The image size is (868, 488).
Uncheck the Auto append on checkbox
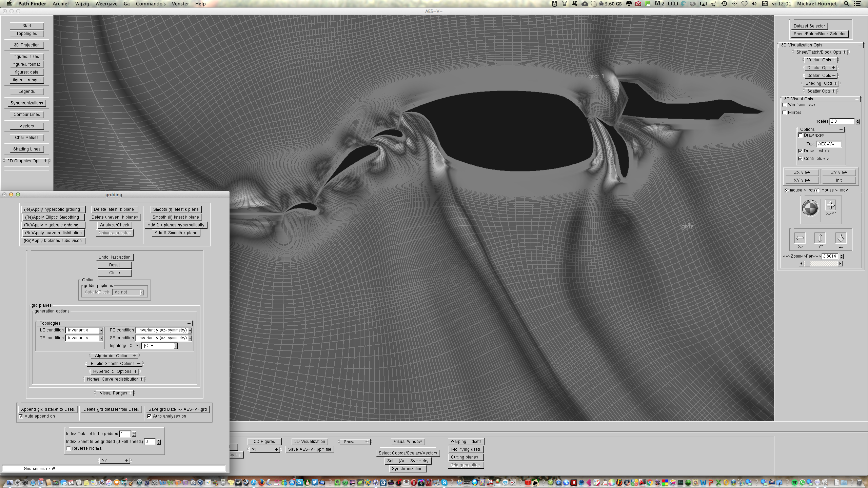21,416
